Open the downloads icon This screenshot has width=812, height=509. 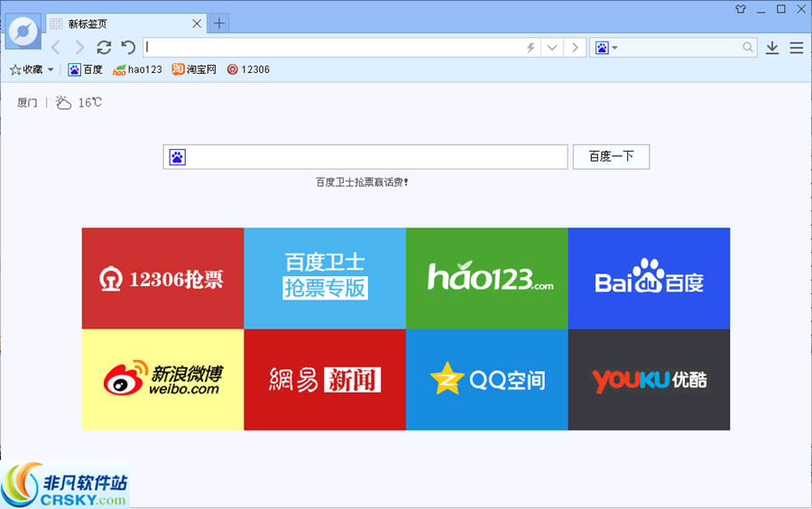pos(772,48)
